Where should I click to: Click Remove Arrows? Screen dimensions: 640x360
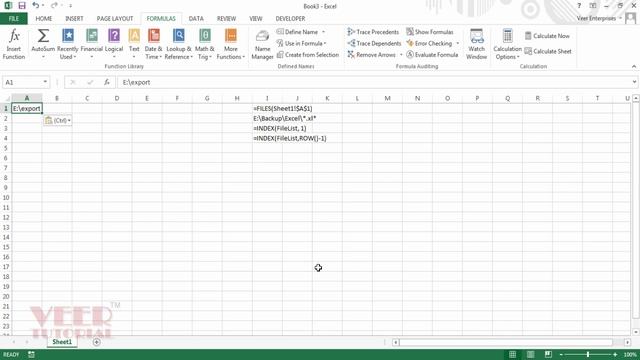372,55
